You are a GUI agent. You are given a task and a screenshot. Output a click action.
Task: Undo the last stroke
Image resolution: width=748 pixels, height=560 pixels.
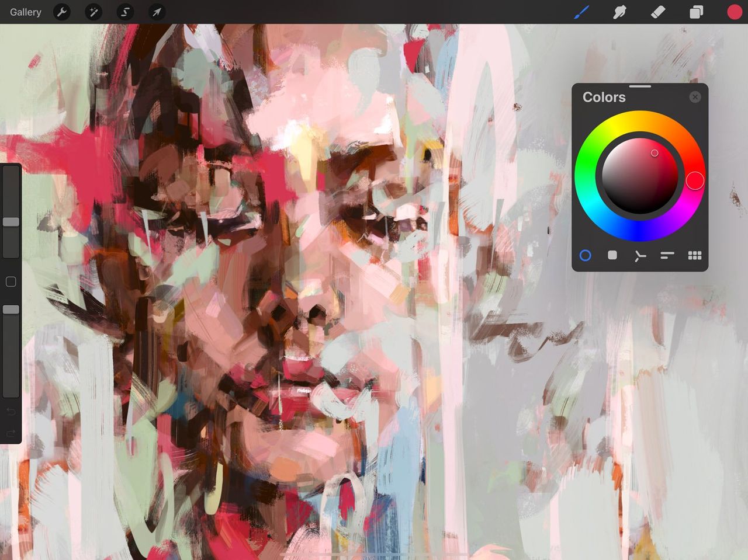[11, 412]
